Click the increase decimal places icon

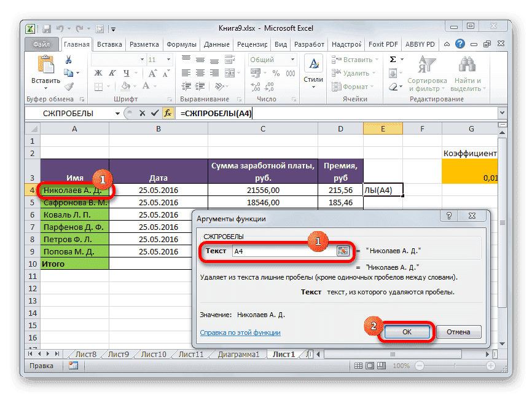(255, 86)
